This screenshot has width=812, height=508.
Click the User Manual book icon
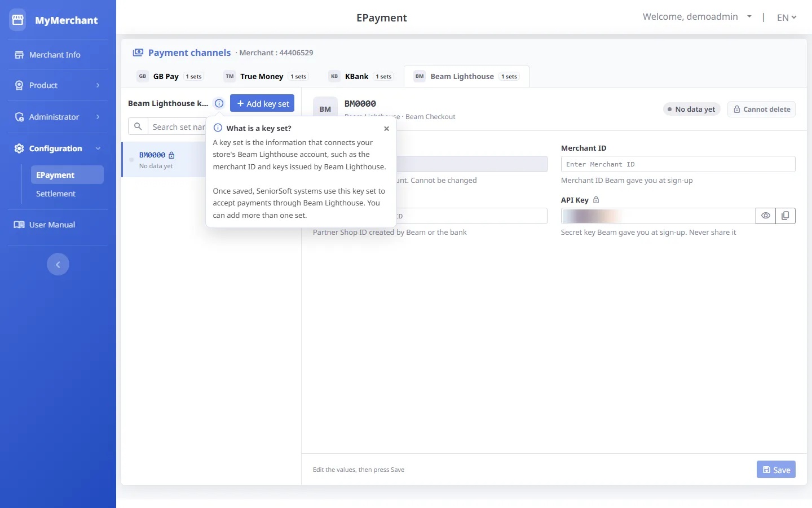pos(19,225)
